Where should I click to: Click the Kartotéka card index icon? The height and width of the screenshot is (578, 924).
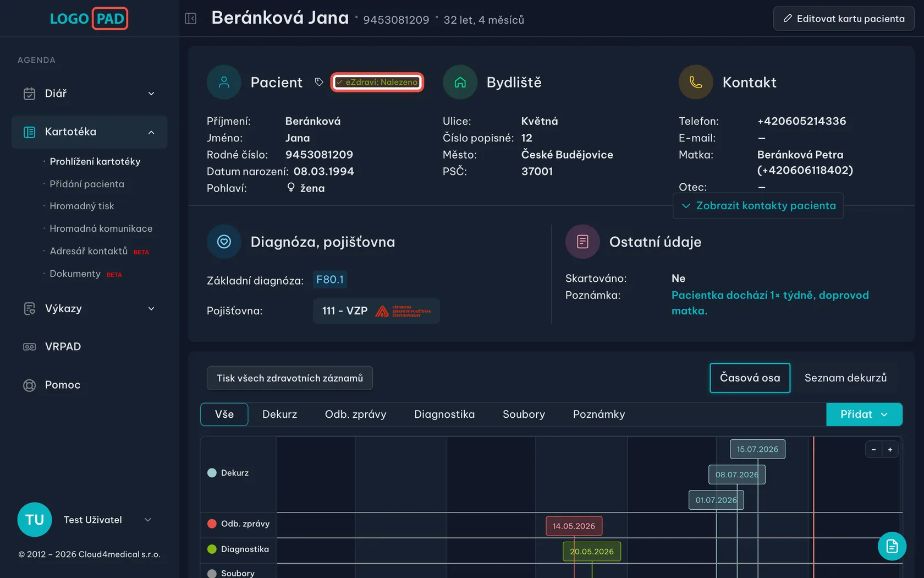(x=29, y=132)
